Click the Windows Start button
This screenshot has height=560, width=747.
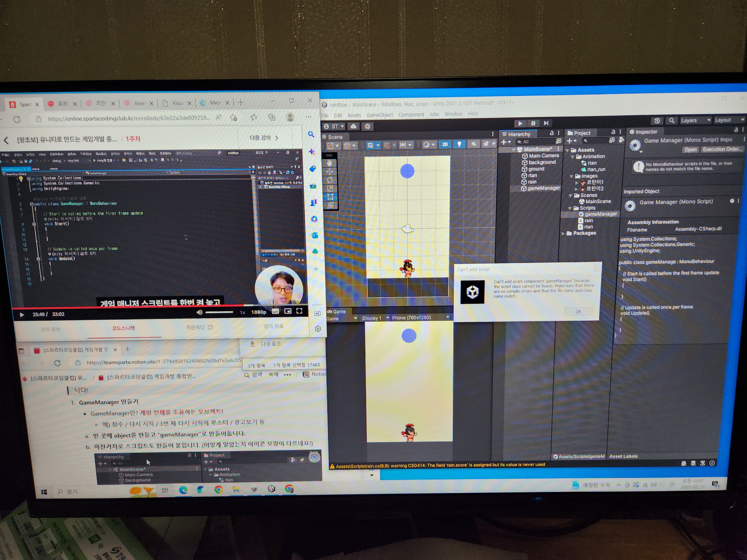pyautogui.click(x=44, y=492)
